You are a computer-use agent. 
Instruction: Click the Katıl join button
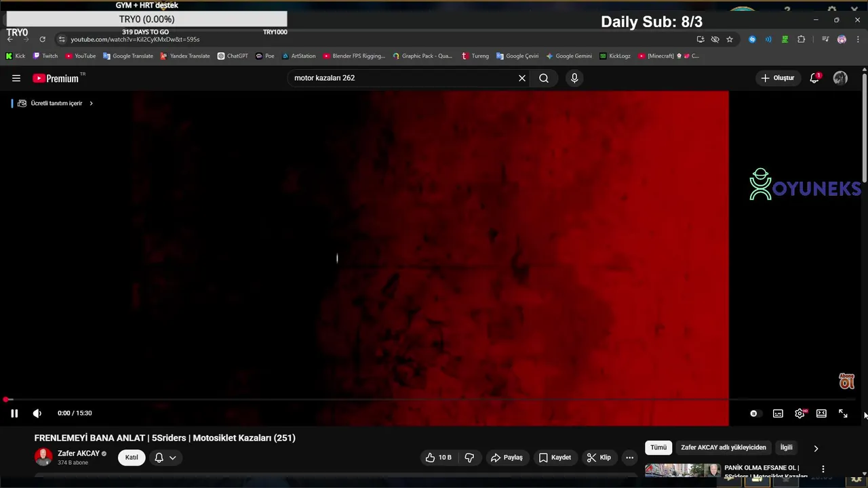point(132,457)
